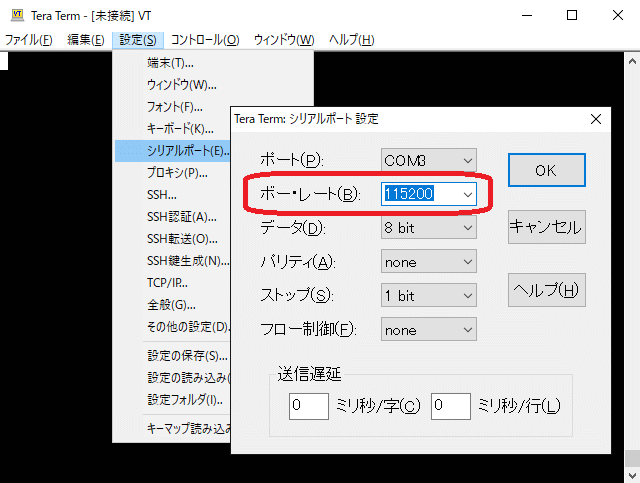Open the コントロール(O) menu
This screenshot has width=640, height=483.
205,40
